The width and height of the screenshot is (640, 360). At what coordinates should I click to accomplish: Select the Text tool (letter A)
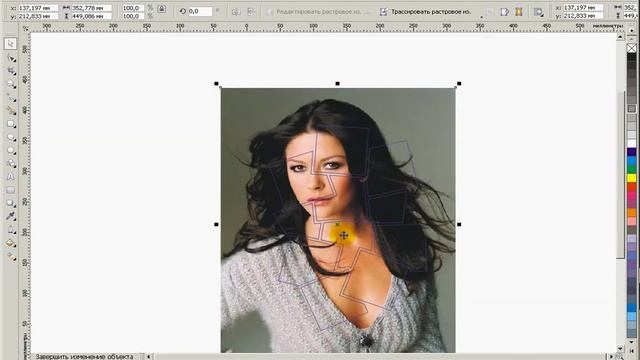click(x=11, y=177)
